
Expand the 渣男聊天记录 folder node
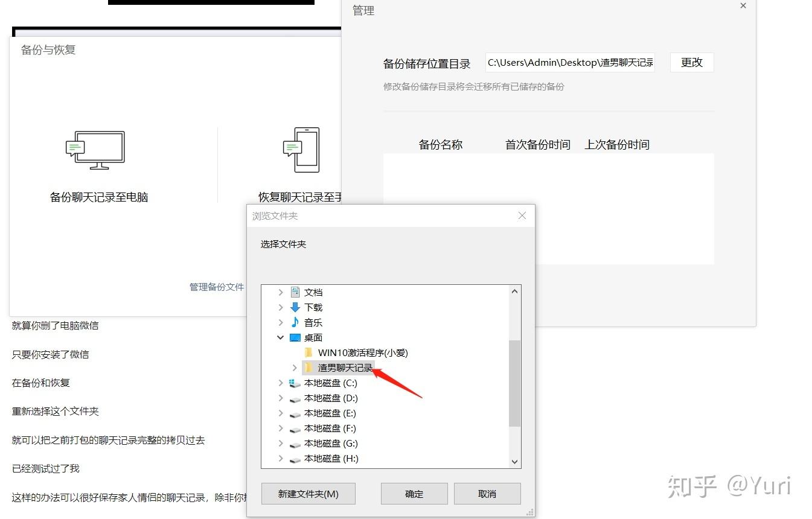click(295, 368)
